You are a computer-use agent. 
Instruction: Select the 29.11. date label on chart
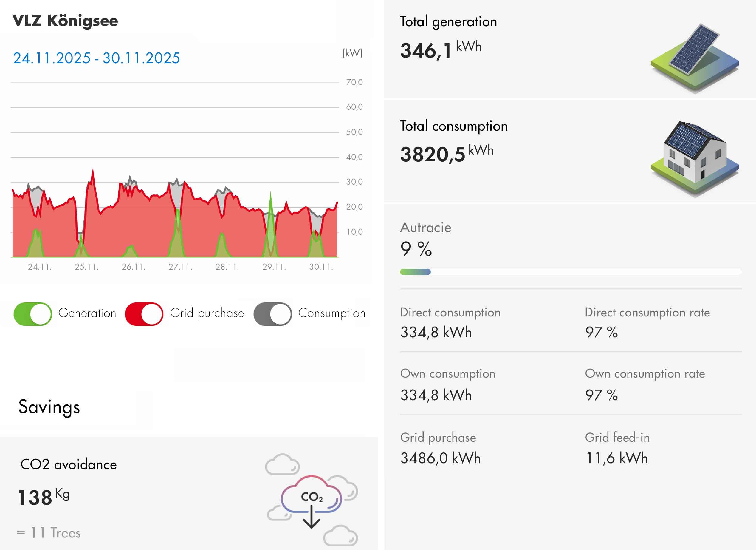pos(274,267)
